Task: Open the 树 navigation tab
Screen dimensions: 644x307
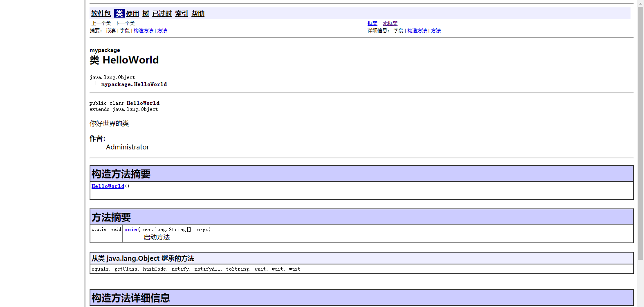Action: (x=146, y=14)
